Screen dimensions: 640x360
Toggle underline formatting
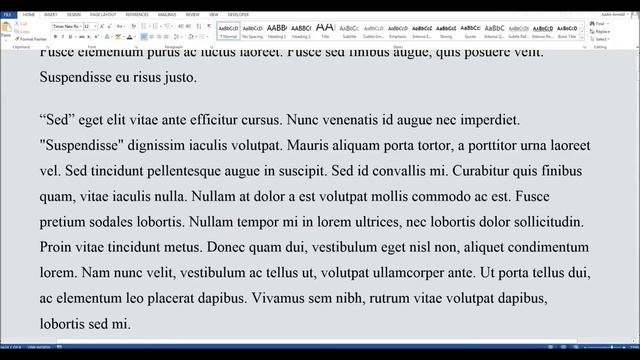pyautogui.click(x=71, y=37)
